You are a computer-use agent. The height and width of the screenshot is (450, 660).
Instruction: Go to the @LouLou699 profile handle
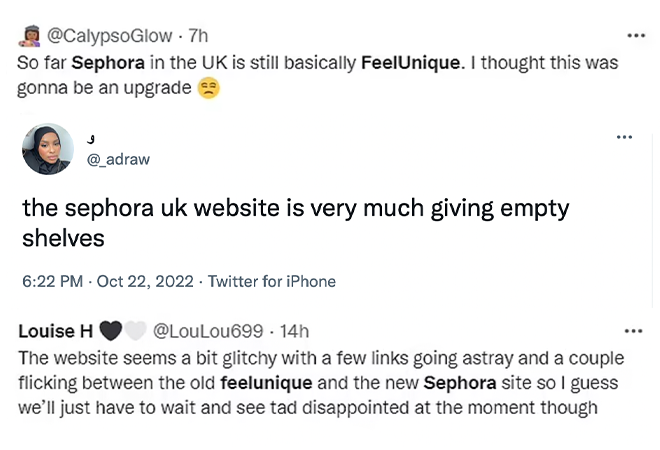206,331
